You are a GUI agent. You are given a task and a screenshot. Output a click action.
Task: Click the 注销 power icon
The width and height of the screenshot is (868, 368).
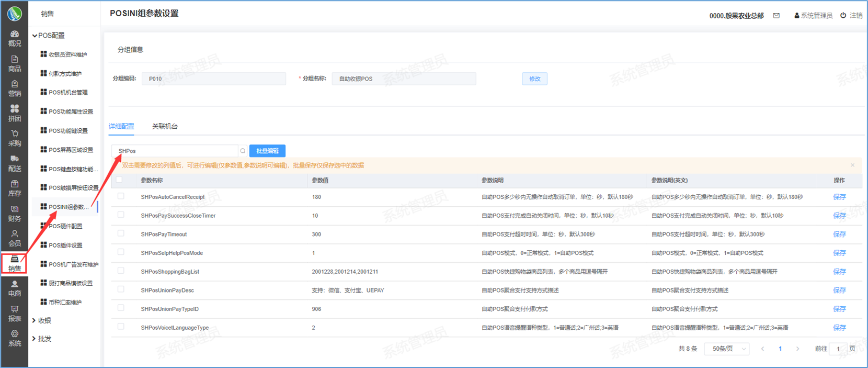843,16
